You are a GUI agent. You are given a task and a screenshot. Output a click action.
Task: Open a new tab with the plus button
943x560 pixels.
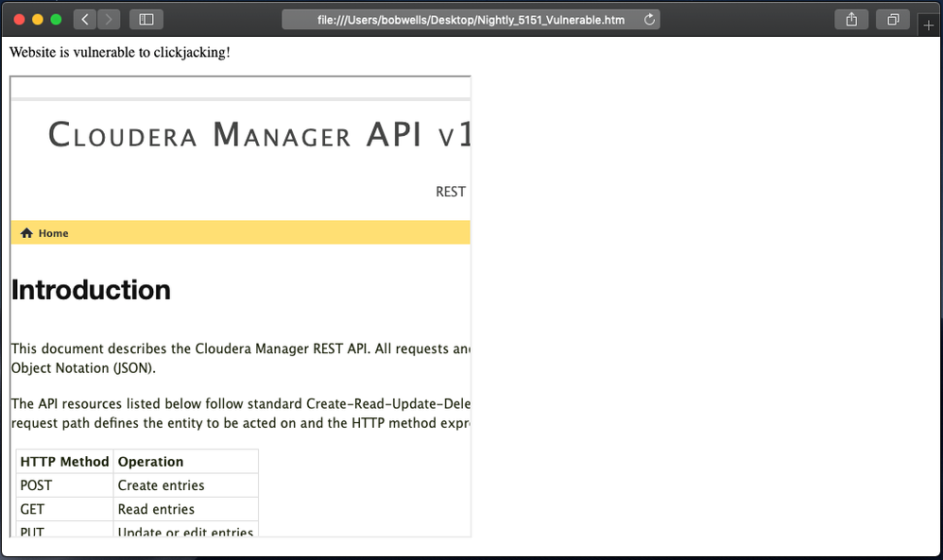pos(929,25)
